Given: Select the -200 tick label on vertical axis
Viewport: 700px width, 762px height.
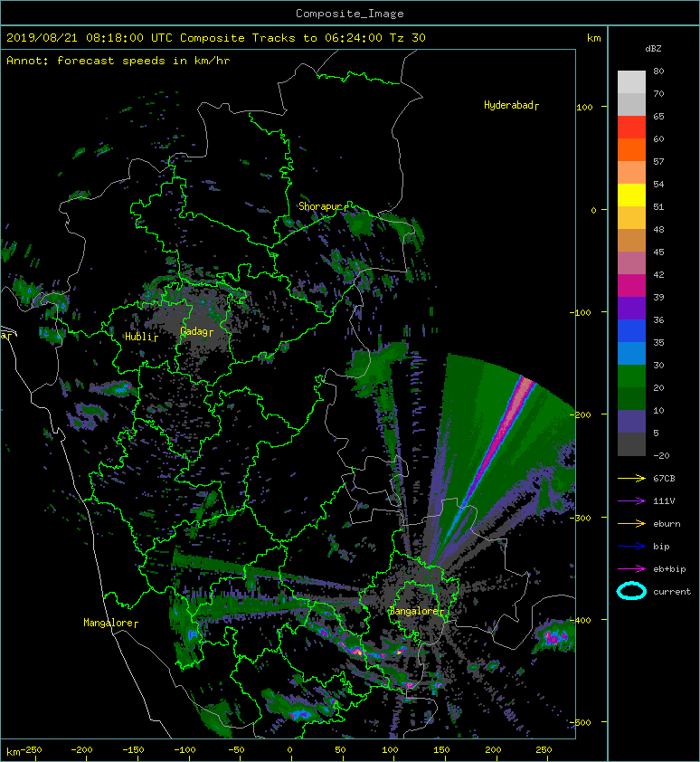Looking at the screenshot, I should click(581, 415).
